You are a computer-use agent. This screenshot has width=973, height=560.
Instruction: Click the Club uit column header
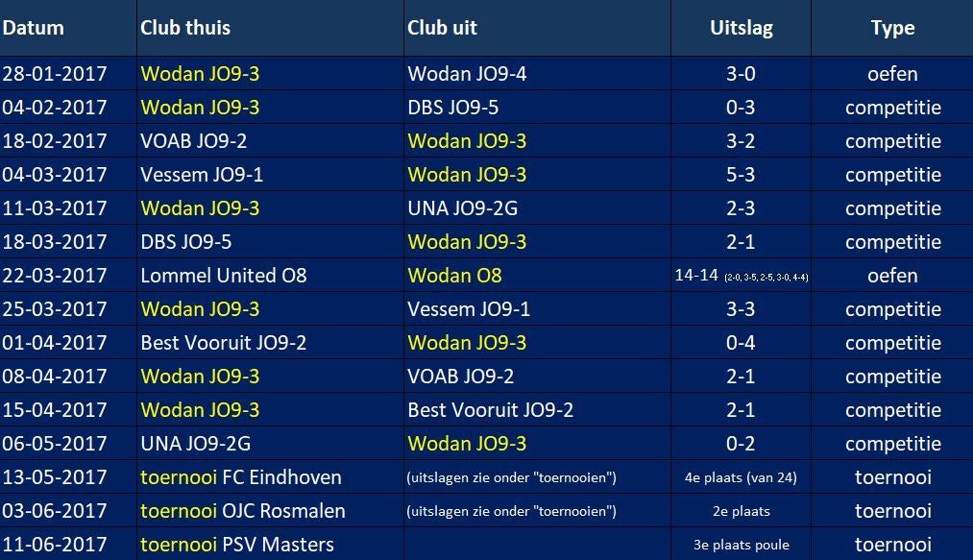coord(442,28)
